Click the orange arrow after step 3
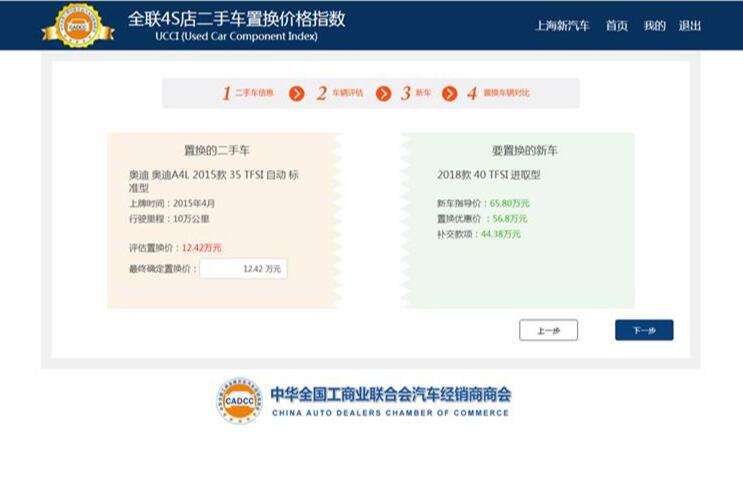This screenshot has width=743, height=496. tap(449, 94)
